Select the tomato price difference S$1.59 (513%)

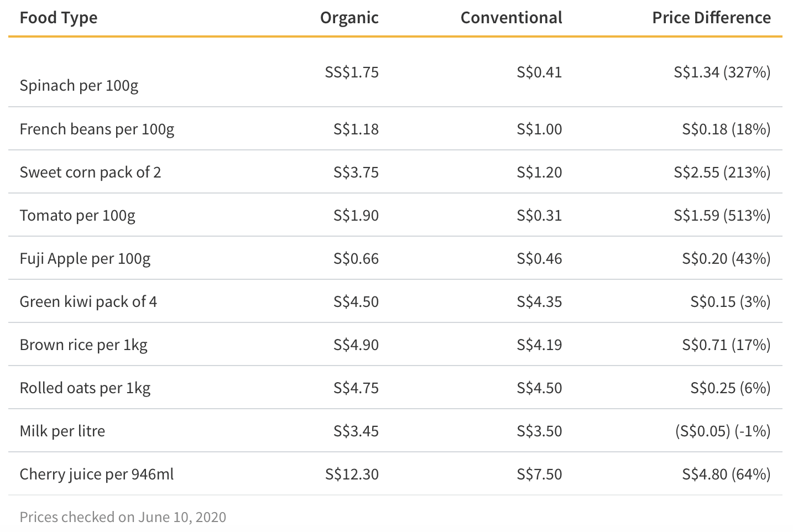[x=722, y=215]
